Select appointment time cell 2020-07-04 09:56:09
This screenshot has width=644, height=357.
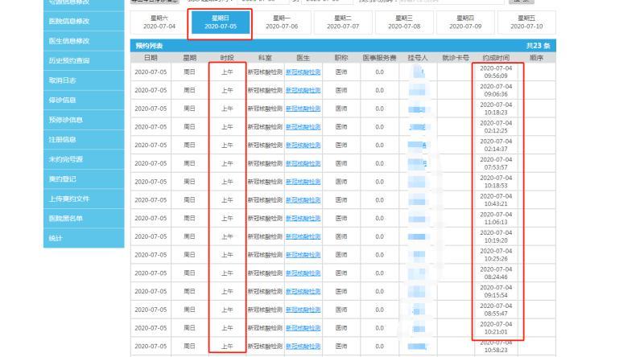(496, 72)
